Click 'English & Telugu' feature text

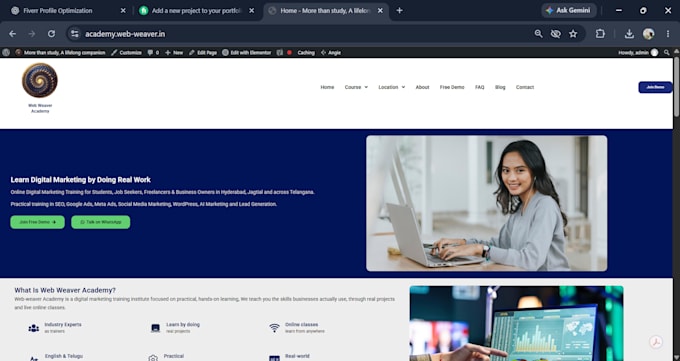pyautogui.click(x=64, y=356)
